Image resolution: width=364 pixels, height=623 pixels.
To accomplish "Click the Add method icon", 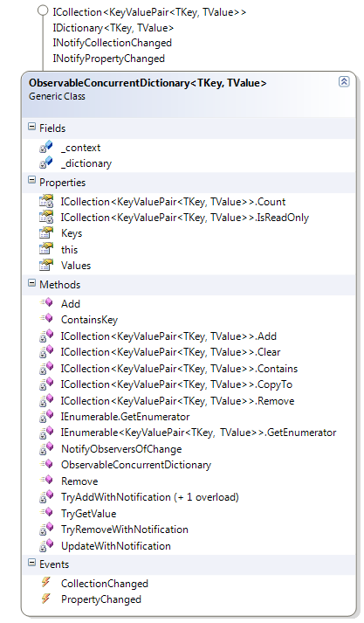I will pos(46,303).
